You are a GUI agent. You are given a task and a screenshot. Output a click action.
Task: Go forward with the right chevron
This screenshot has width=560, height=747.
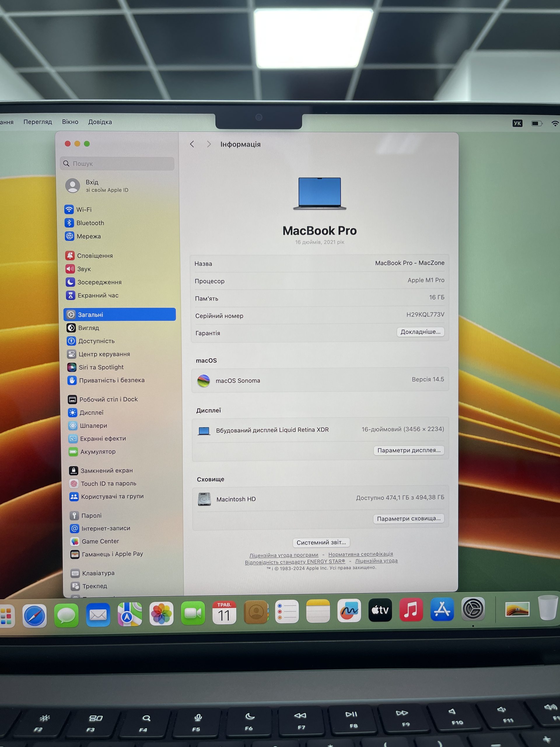[x=209, y=144]
